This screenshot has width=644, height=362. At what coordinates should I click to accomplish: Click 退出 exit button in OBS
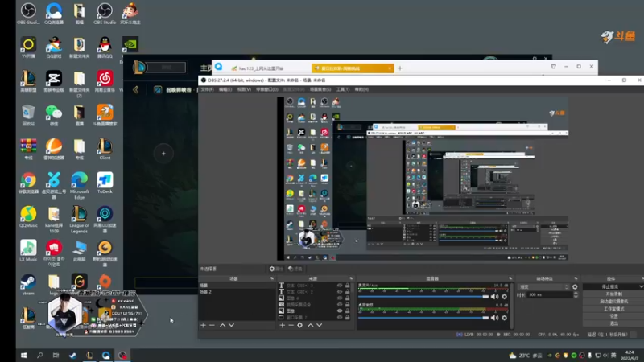[x=613, y=323]
